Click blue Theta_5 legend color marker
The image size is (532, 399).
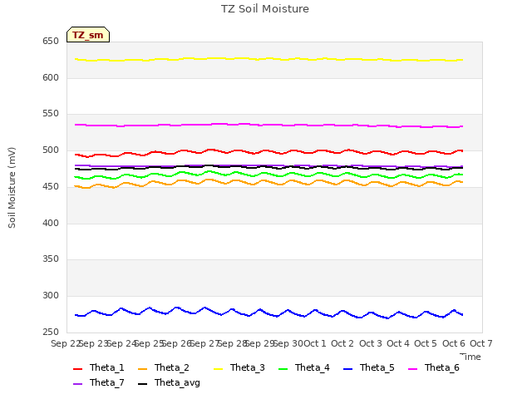pyautogui.click(x=347, y=369)
